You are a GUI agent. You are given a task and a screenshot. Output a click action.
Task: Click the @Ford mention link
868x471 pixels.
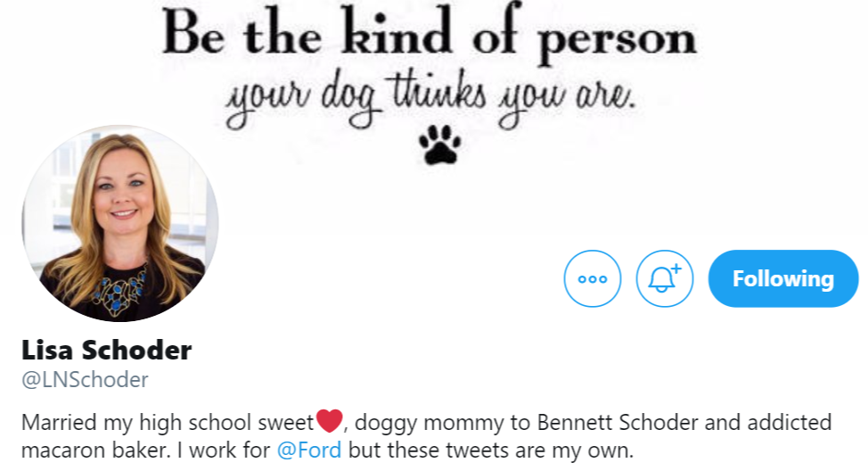tap(309, 450)
